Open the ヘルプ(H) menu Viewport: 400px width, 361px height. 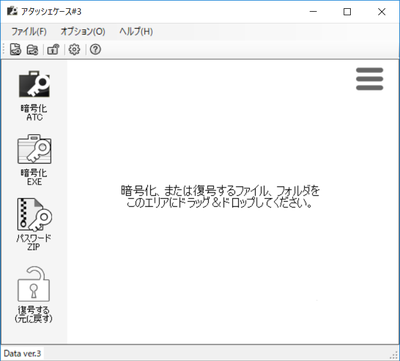(x=136, y=32)
